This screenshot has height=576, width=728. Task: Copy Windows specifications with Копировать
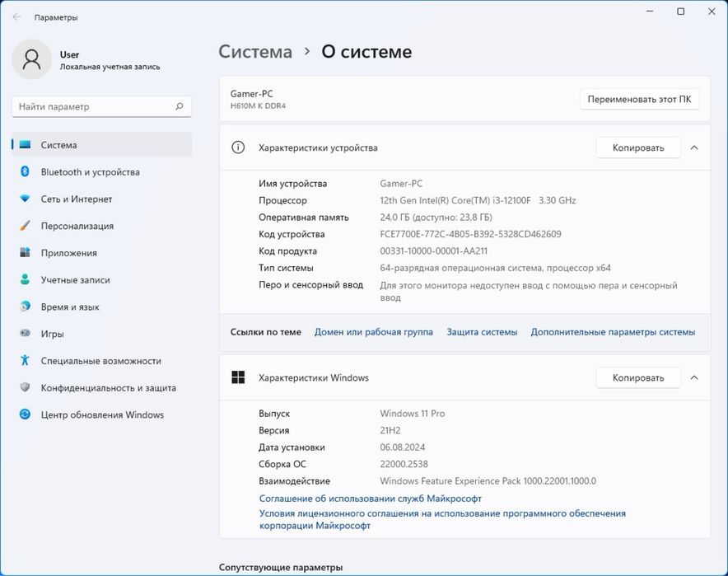[x=638, y=377]
